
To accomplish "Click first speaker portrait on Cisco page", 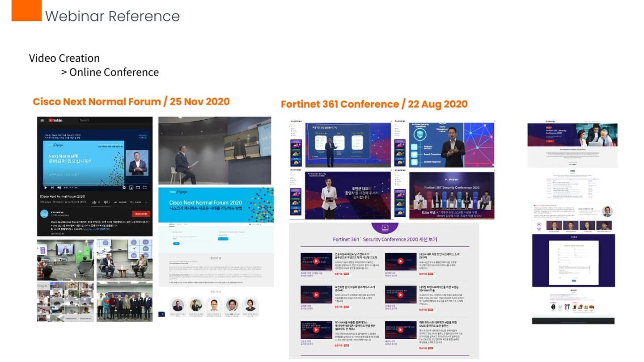I will (178, 305).
